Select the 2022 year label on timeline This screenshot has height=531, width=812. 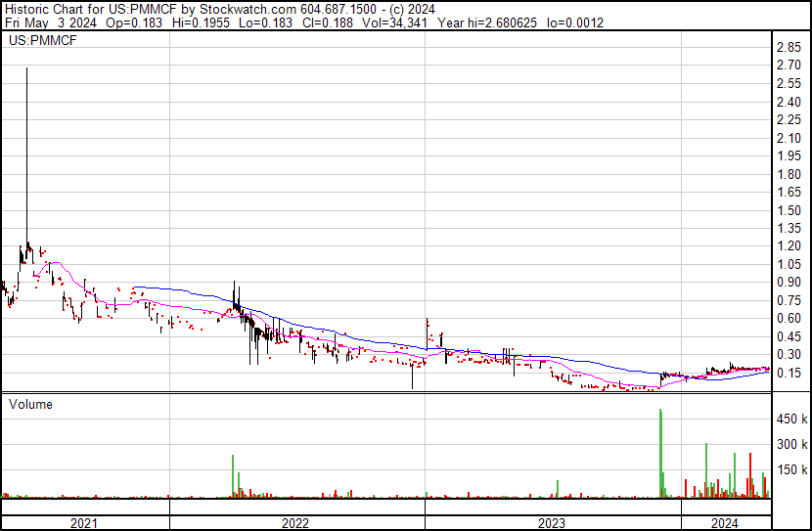tap(295, 523)
